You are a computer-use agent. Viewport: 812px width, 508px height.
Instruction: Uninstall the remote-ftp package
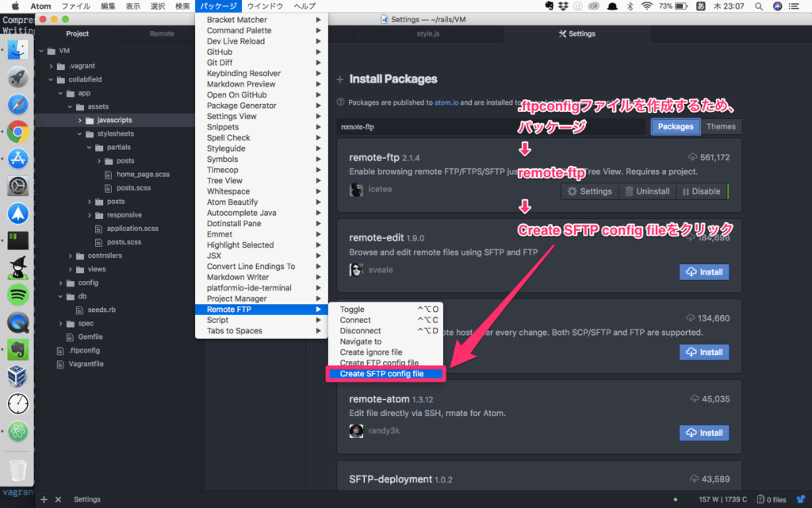tap(647, 191)
